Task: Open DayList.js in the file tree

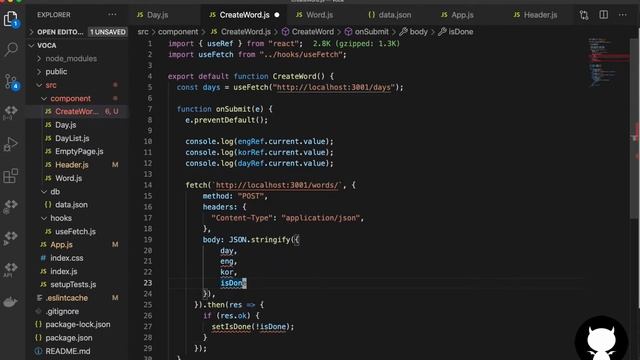Action: pyautogui.click(x=72, y=138)
